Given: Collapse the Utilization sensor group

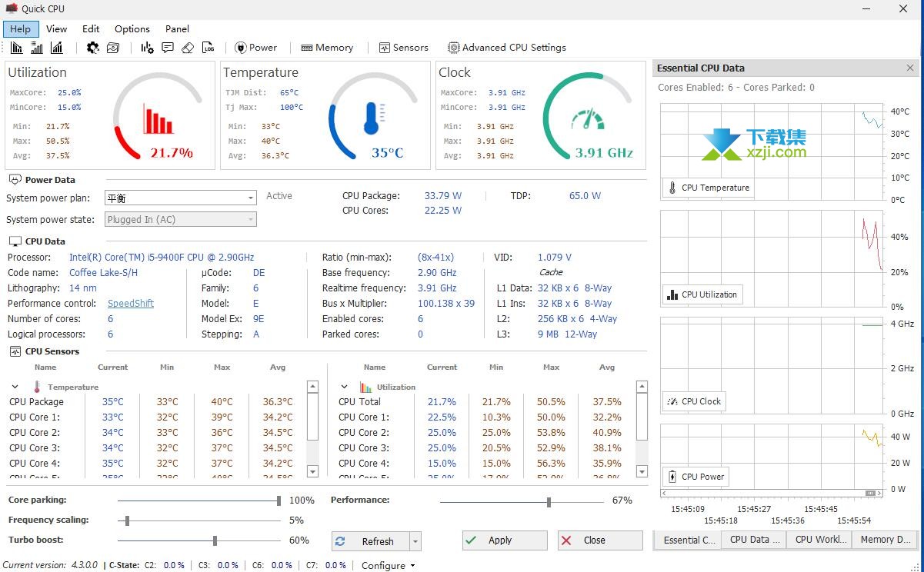Looking at the screenshot, I should click(344, 387).
